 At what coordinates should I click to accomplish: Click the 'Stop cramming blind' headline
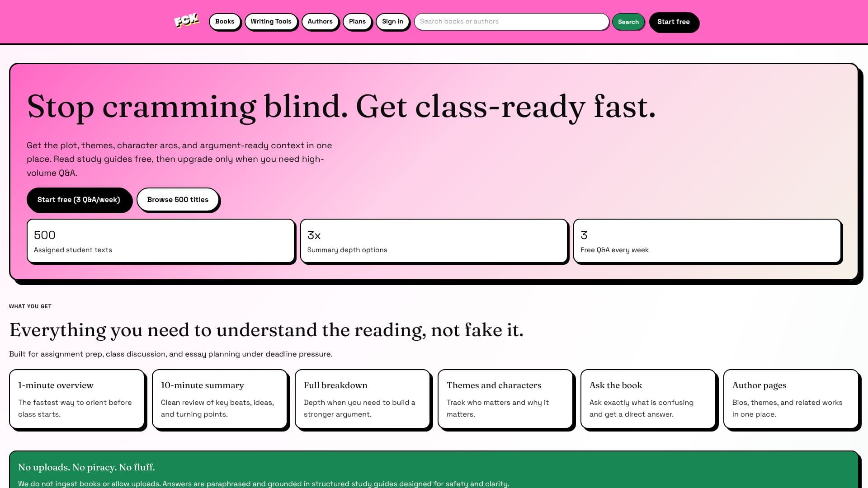pyautogui.click(x=341, y=107)
